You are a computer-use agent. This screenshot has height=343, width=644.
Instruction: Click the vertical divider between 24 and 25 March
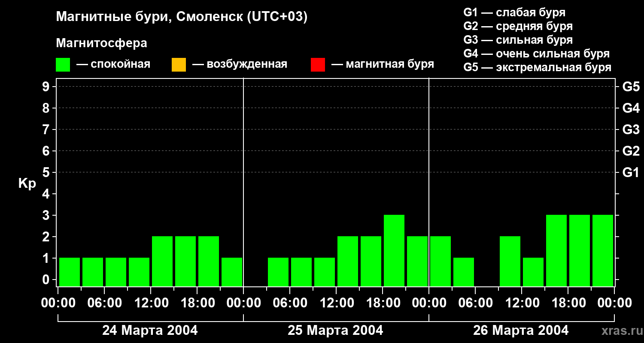(243, 182)
